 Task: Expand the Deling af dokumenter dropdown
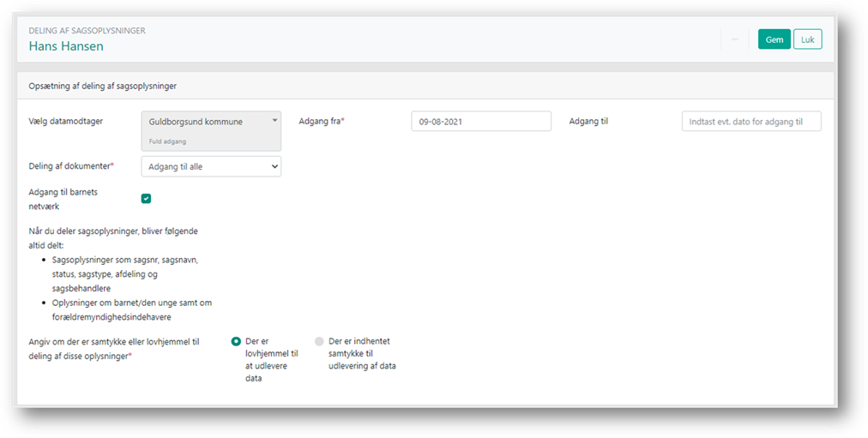tap(211, 166)
